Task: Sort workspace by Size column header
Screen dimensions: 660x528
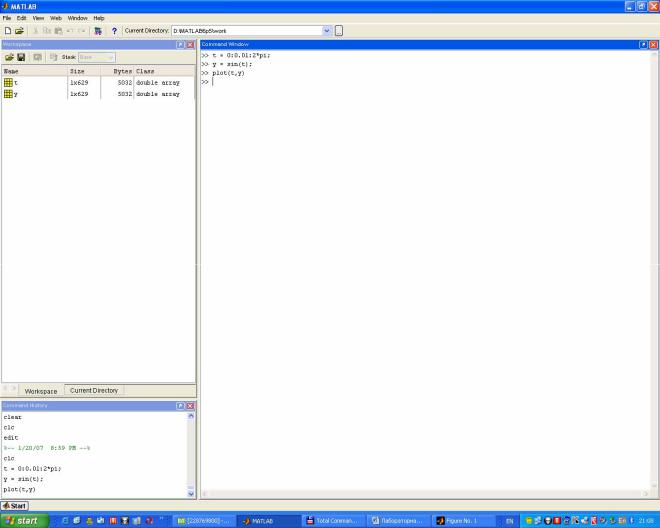Action: click(84, 71)
